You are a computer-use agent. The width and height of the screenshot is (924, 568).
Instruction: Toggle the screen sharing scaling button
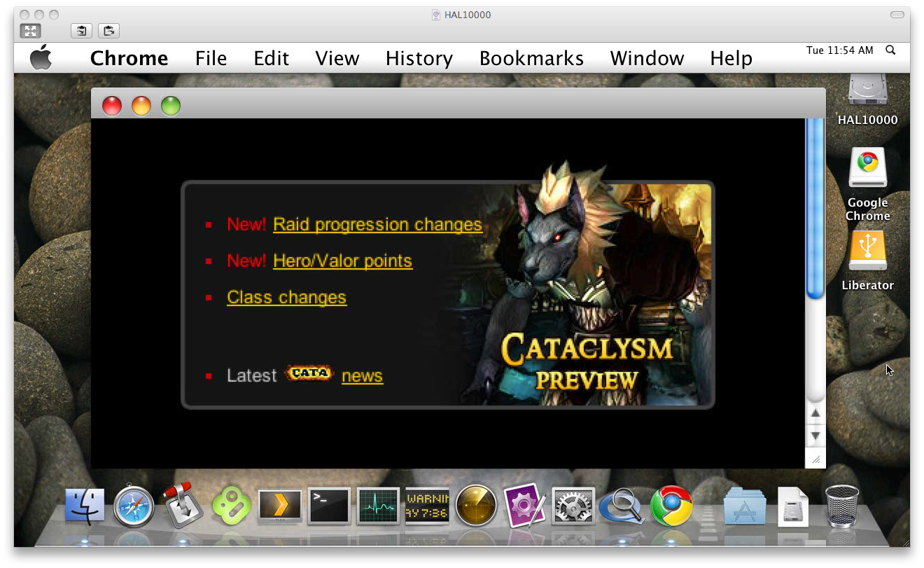click(x=31, y=31)
